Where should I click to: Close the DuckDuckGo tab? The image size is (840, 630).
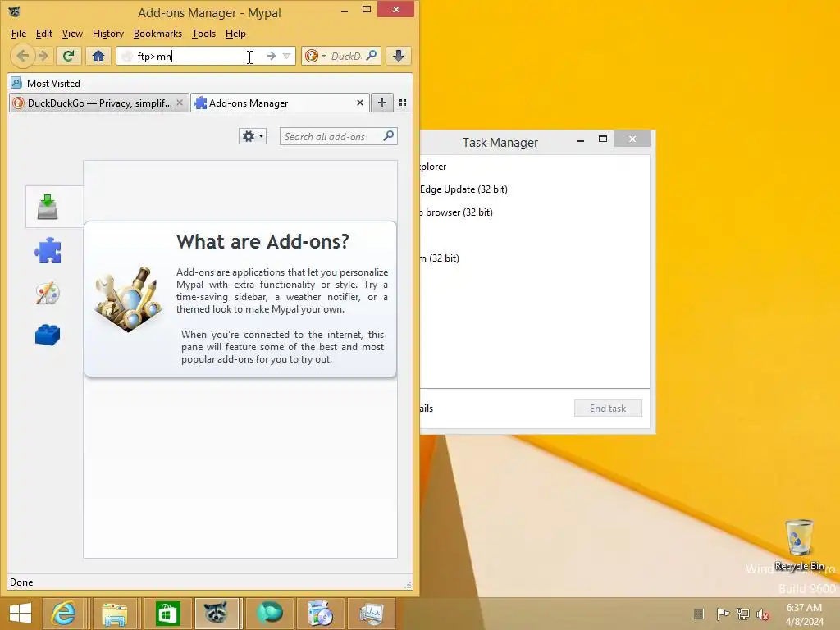pos(180,103)
